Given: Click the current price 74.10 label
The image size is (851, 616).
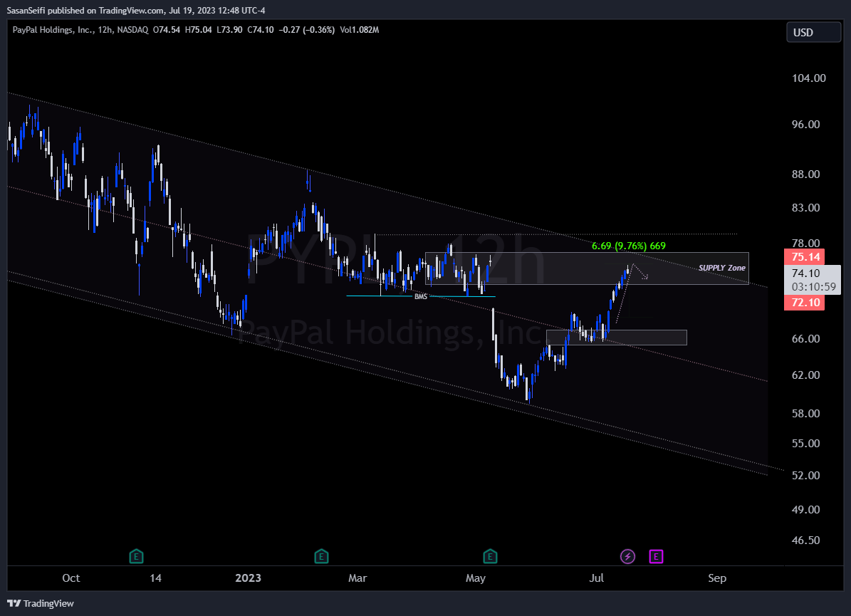Looking at the screenshot, I should 806,273.
